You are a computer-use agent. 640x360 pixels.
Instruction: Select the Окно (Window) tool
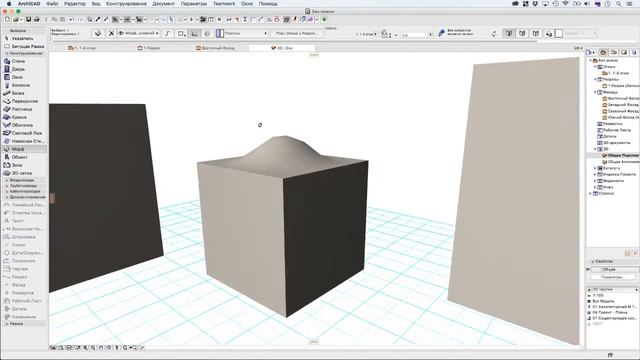click(24, 77)
